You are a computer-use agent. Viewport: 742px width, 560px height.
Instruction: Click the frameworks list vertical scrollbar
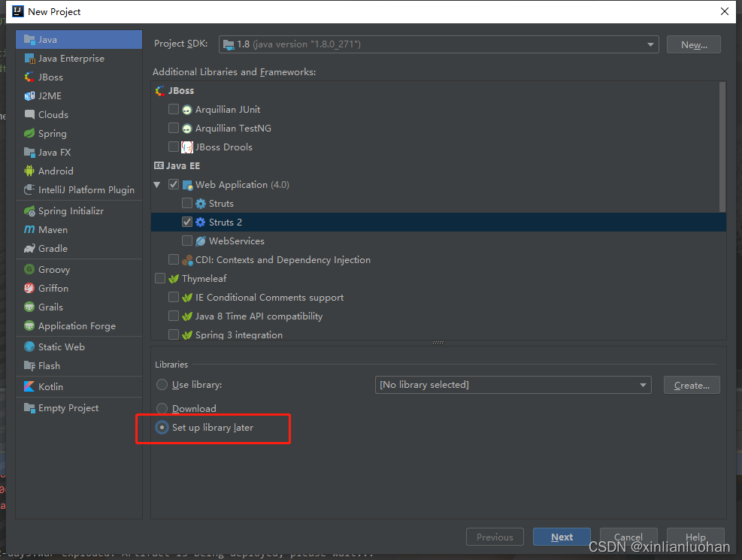click(722, 147)
